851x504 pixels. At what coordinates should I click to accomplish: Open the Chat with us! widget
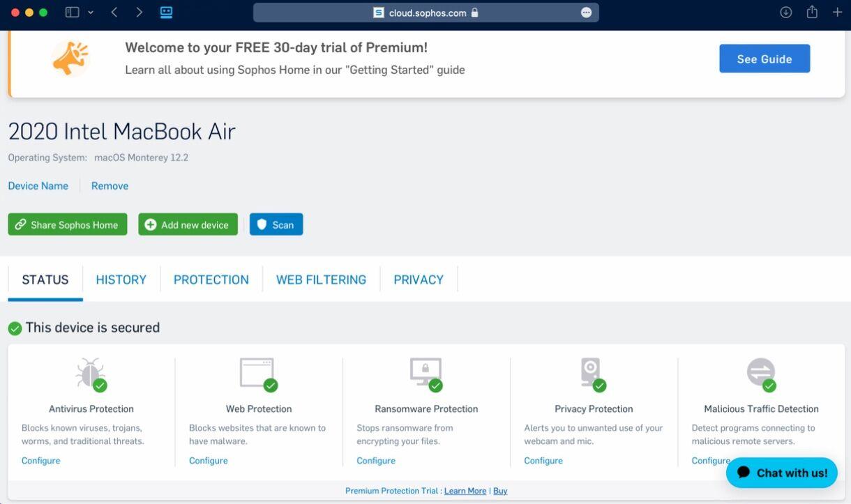(782, 473)
